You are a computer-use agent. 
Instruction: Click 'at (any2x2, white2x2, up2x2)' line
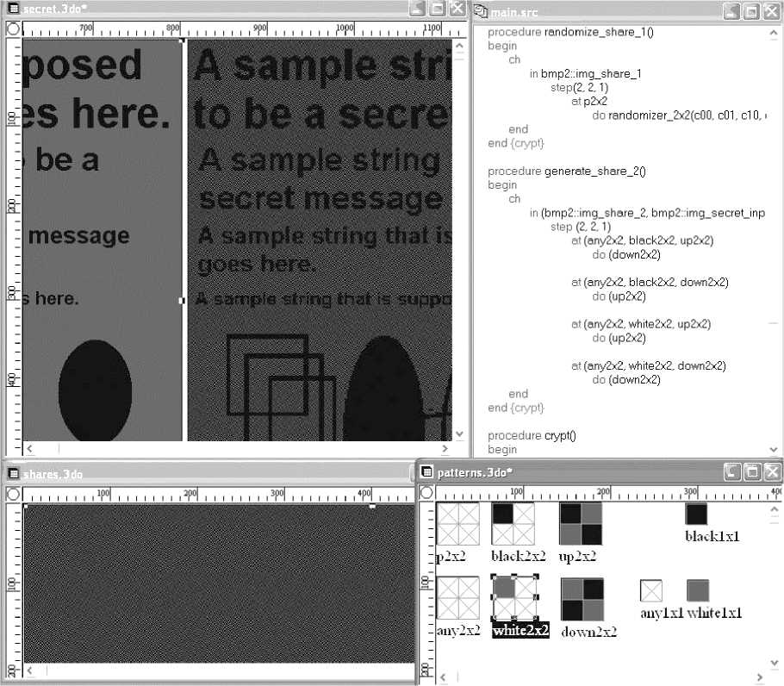pos(640,324)
